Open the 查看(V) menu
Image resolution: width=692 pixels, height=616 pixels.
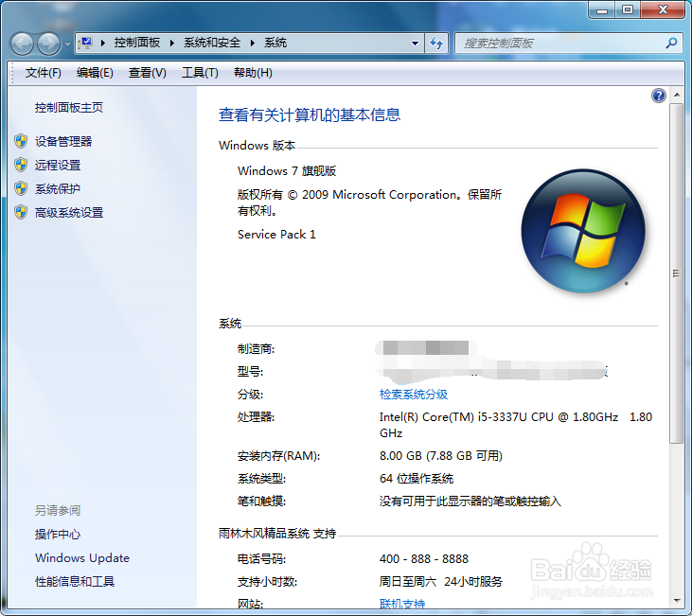[x=147, y=72]
